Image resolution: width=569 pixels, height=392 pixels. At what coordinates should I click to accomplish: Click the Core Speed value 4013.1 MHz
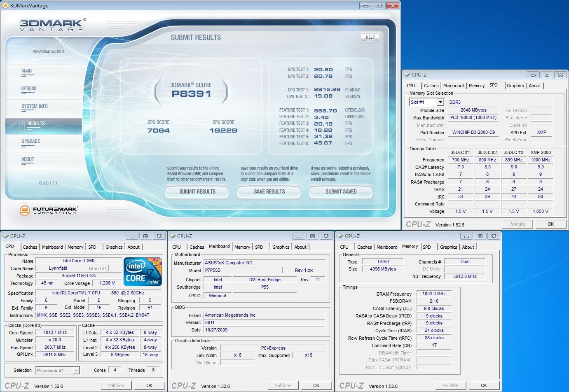point(55,332)
